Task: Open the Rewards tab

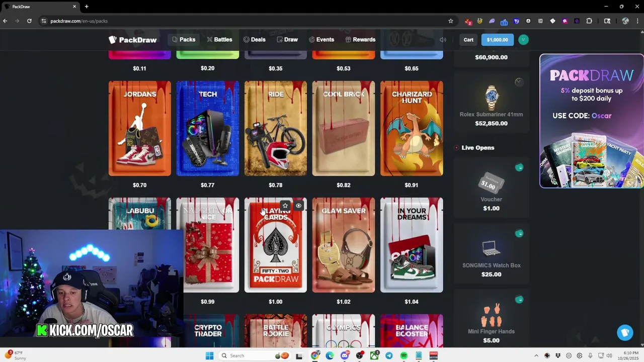Action: (360, 40)
